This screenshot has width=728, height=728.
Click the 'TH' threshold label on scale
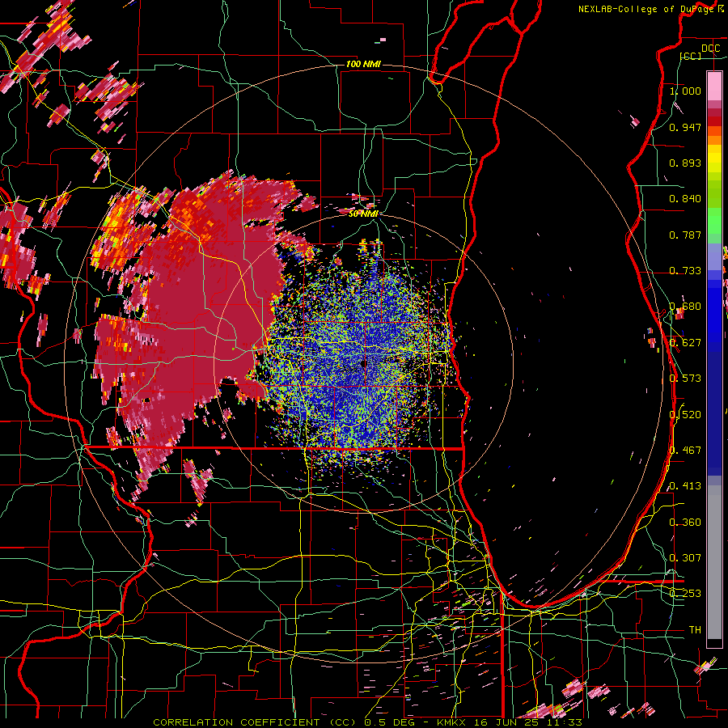[x=695, y=630]
